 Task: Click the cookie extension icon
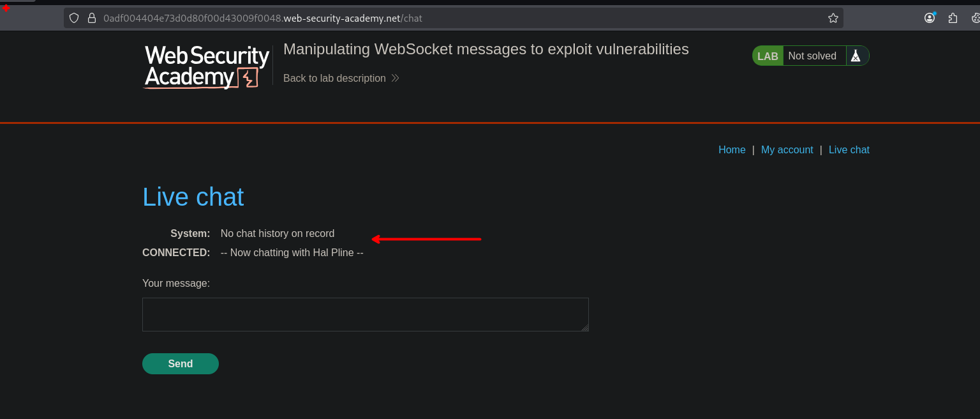976,18
